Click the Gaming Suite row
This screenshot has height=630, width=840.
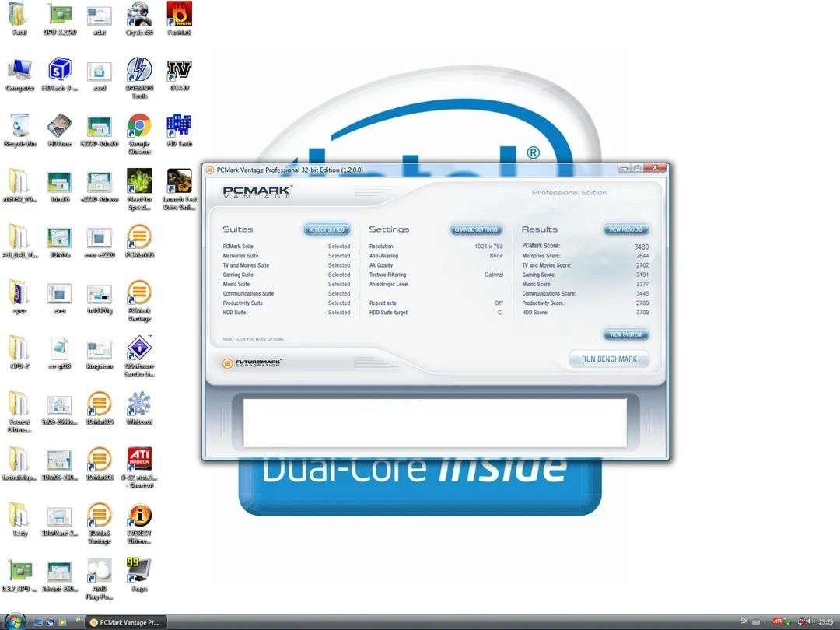(x=286, y=275)
